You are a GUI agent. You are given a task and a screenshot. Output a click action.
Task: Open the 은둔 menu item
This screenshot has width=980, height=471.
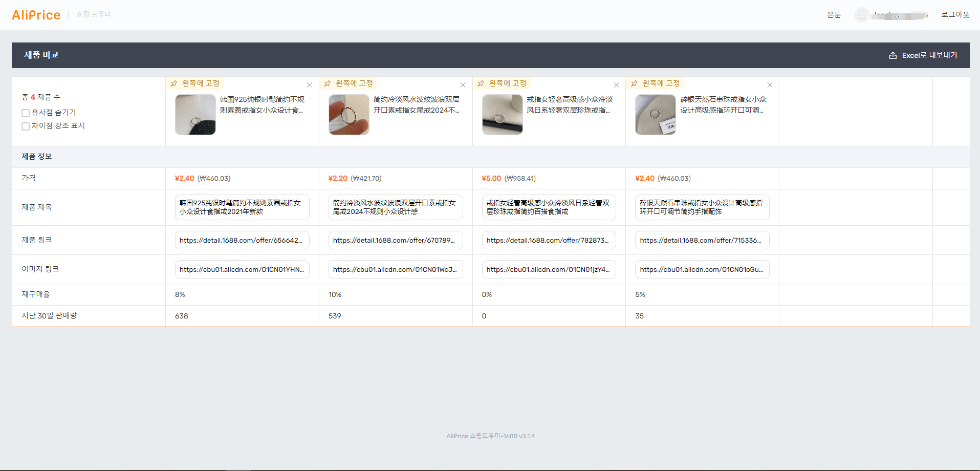click(x=834, y=15)
